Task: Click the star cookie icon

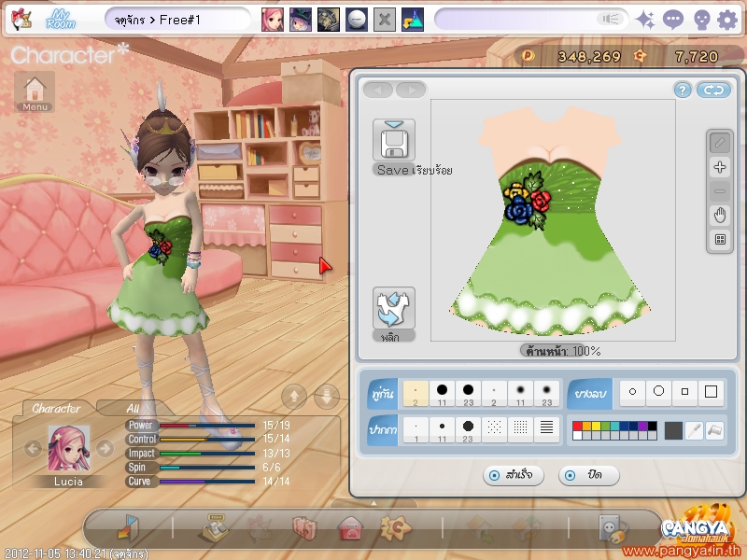Action: point(395,527)
